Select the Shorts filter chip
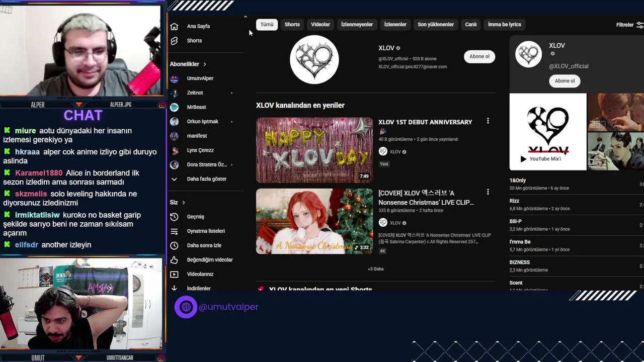The image size is (644, 362). (x=292, y=25)
